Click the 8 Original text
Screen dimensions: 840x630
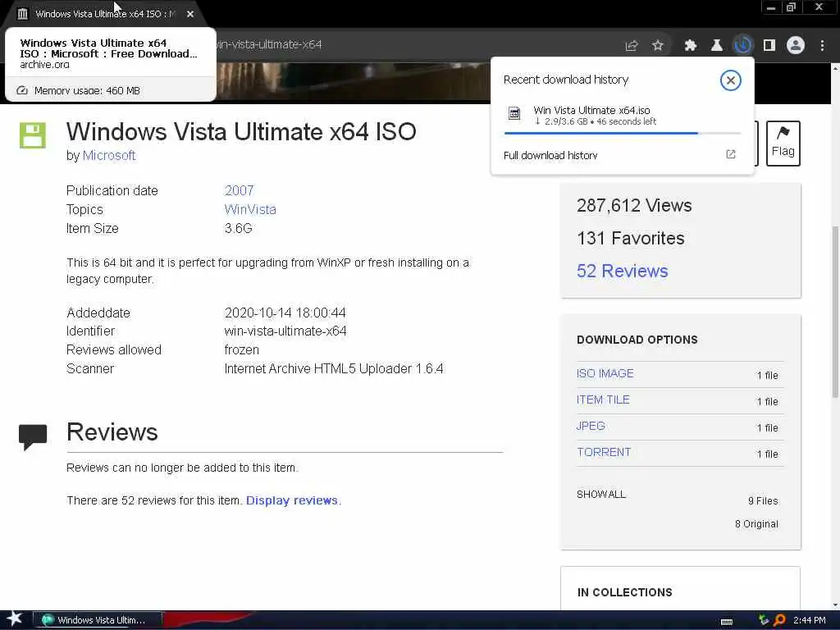pyautogui.click(x=756, y=524)
